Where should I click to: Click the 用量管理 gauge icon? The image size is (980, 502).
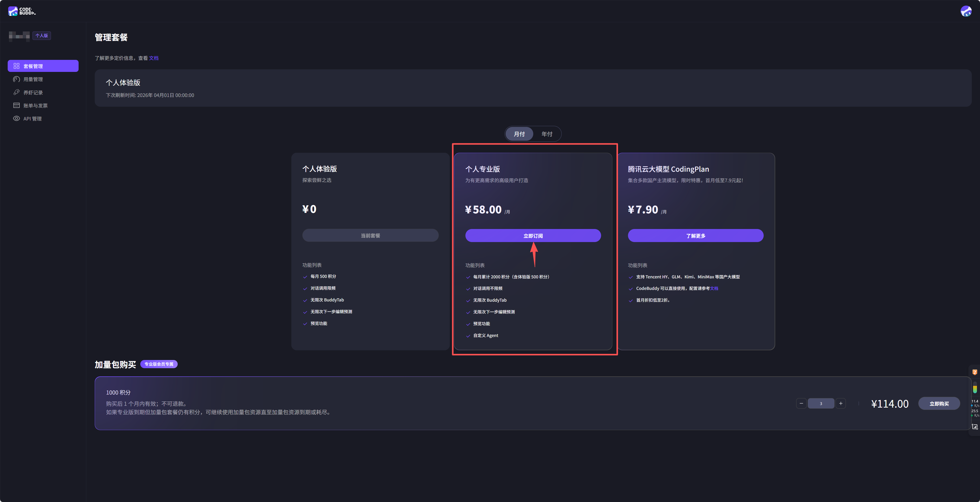click(16, 79)
